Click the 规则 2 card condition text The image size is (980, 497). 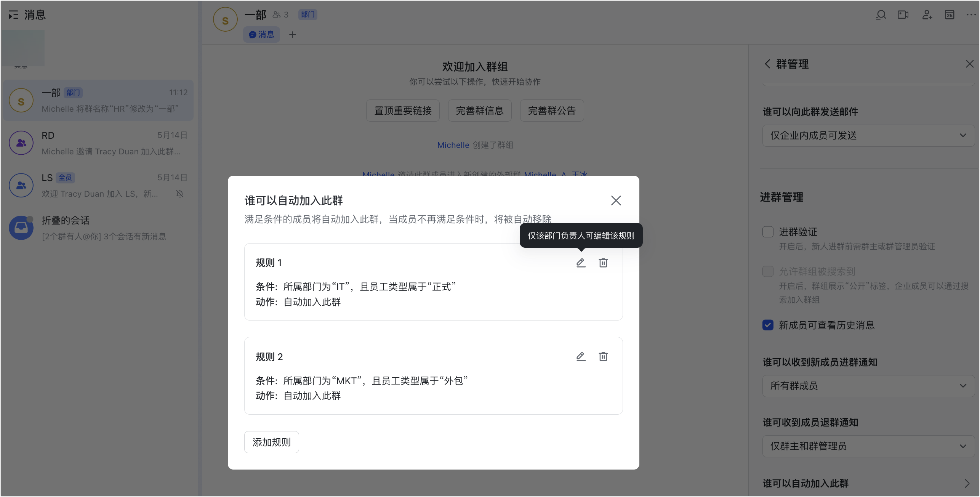tap(362, 381)
